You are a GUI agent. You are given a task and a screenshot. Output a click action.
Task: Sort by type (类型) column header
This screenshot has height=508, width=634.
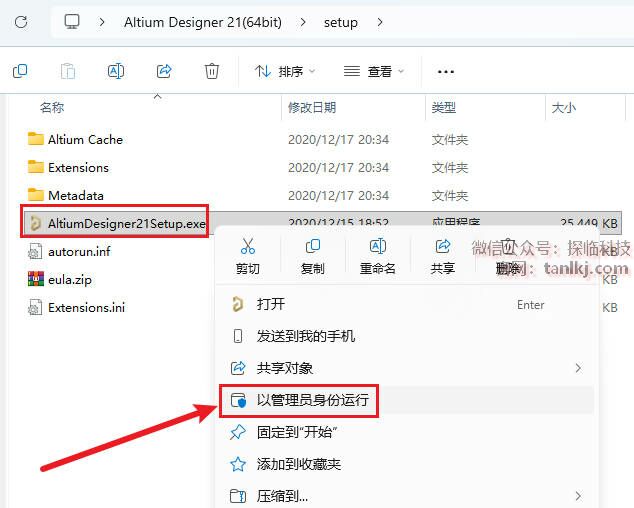[444, 108]
